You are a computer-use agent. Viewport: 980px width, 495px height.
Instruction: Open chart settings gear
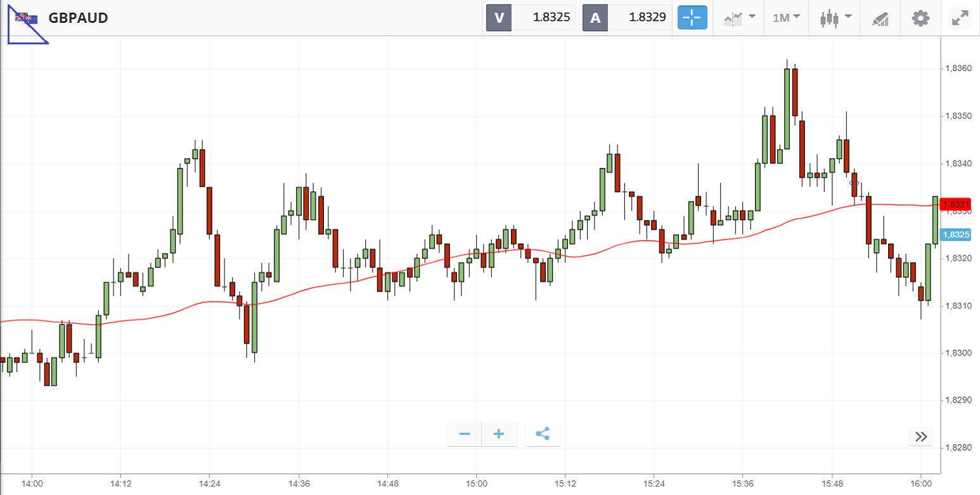click(920, 18)
